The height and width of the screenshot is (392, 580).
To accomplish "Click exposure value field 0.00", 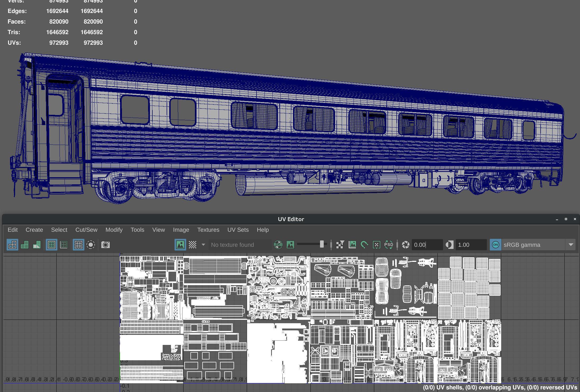I will point(427,245).
